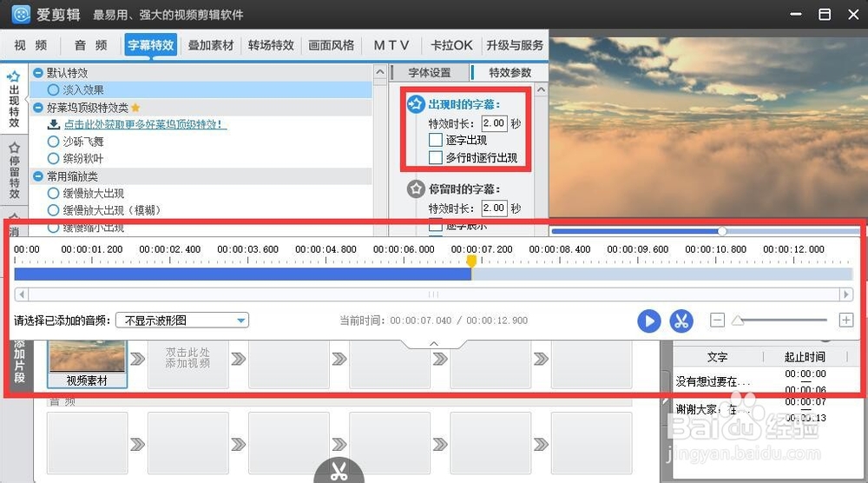Minimize the 爱剪辑 window
This screenshot has width=868, height=483.
click(795, 15)
